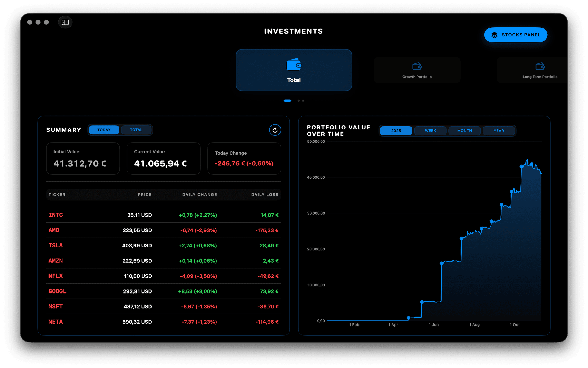This screenshot has width=588, height=368.
Task: Click AMZN daily loss 2,43 €
Action: pos(271,261)
